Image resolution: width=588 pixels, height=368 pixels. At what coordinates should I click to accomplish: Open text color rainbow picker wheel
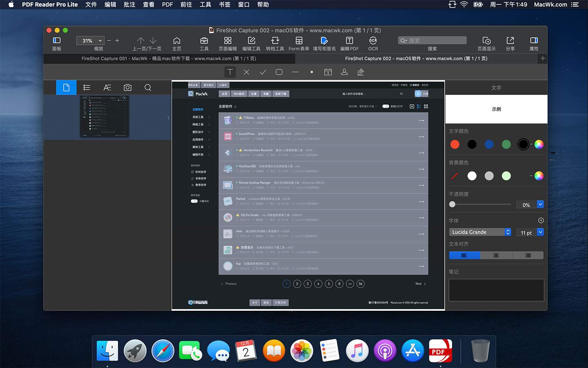(x=539, y=144)
